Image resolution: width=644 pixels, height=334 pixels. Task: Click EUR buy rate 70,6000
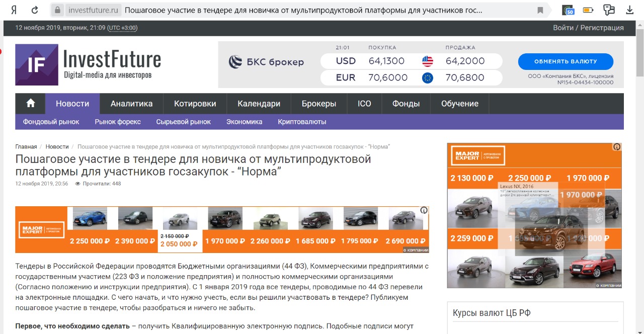(388, 78)
